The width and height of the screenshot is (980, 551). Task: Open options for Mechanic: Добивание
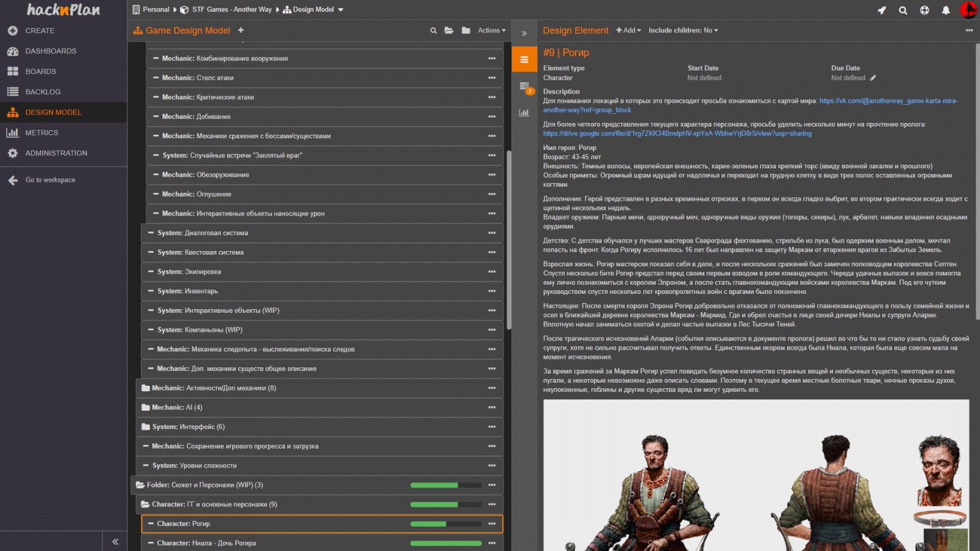point(492,117)
